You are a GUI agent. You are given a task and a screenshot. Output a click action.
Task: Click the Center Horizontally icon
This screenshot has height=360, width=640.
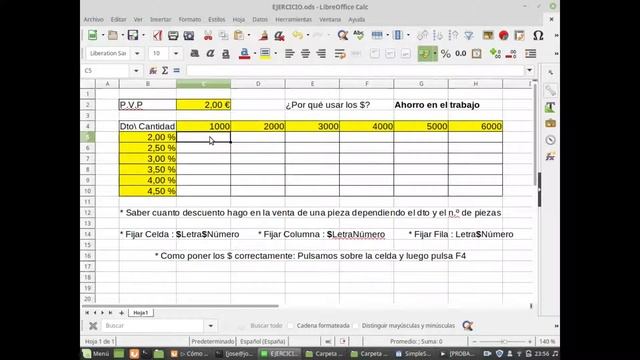[305, 53]
